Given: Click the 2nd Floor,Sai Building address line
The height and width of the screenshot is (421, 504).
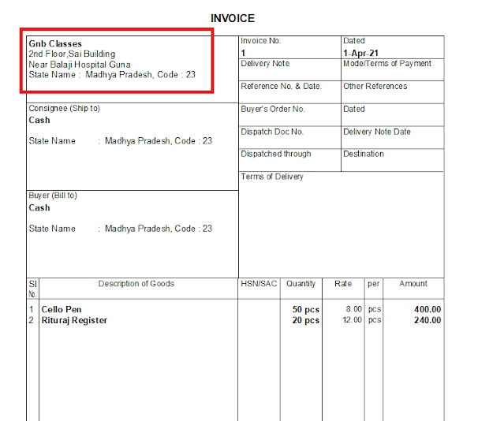Looking at the screenshot, I should pos(72,54).
